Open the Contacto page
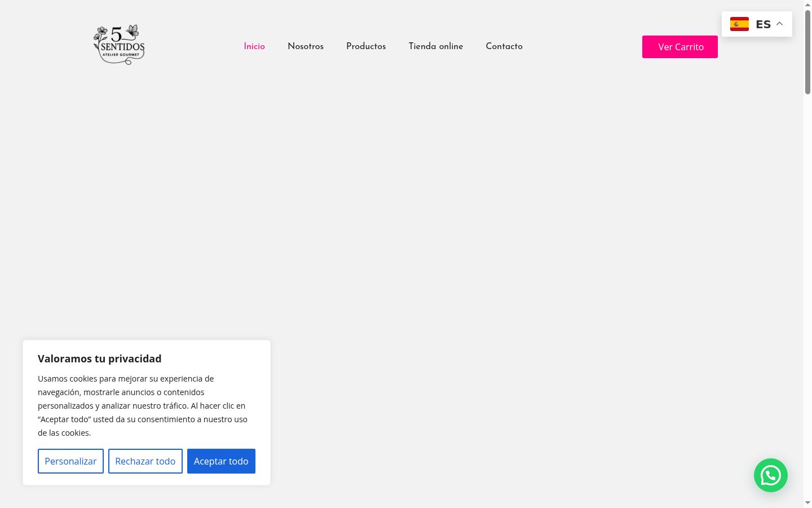Viewport: 812px width, 508px height. (x=504, y=46)
